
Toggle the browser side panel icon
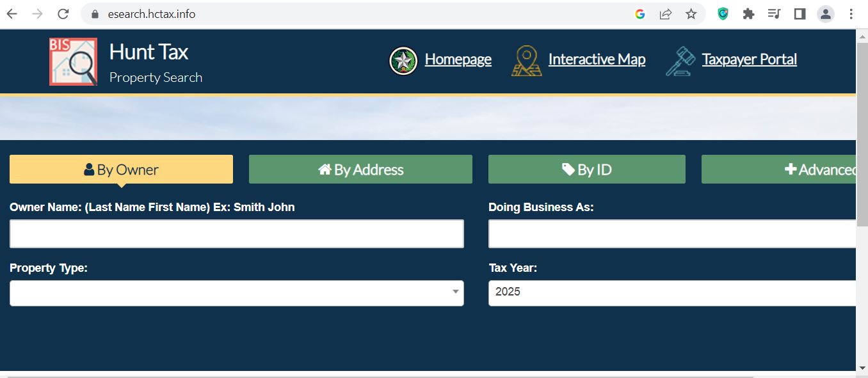coord(800,13)
